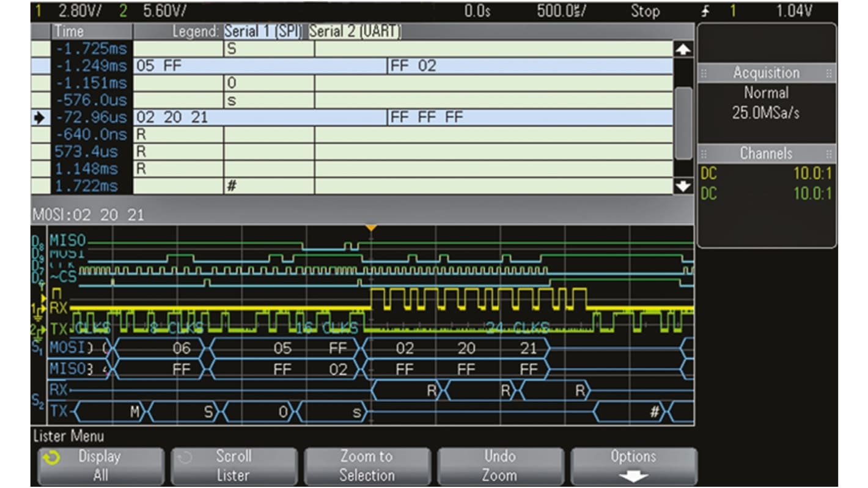Screen dimensions: 868x488
Task: Expand the Channels info panel
Action: 766,153
